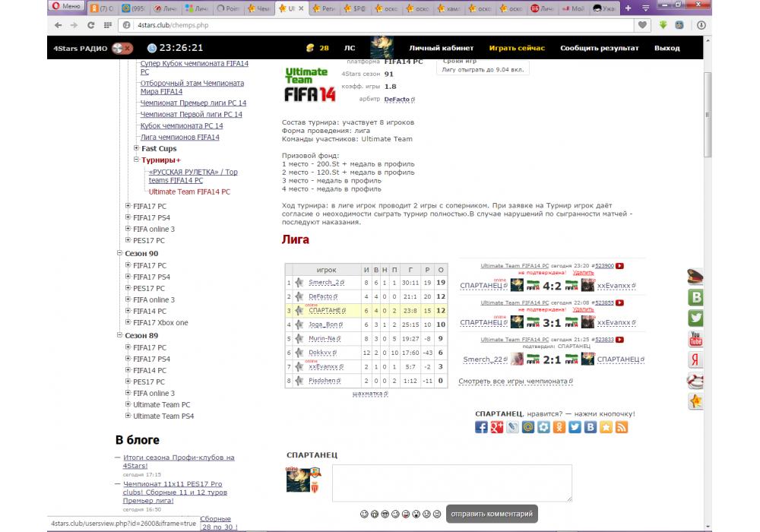Share via the Google+ icon
This screenshot has width=760, height=532.
[497, 427]
